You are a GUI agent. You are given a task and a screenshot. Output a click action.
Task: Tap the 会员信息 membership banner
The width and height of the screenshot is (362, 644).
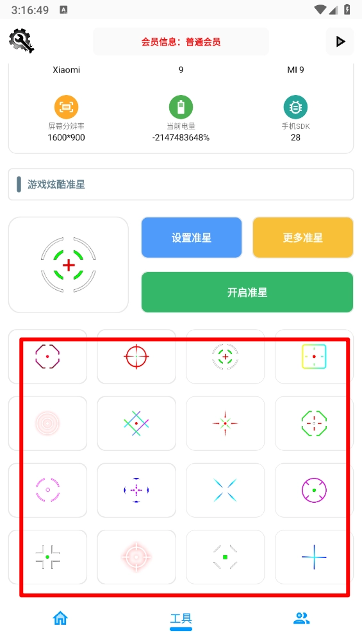click(181, 42)
